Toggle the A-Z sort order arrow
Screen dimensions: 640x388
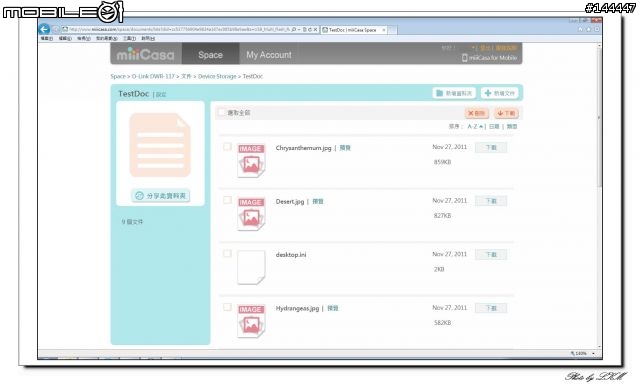481,126
